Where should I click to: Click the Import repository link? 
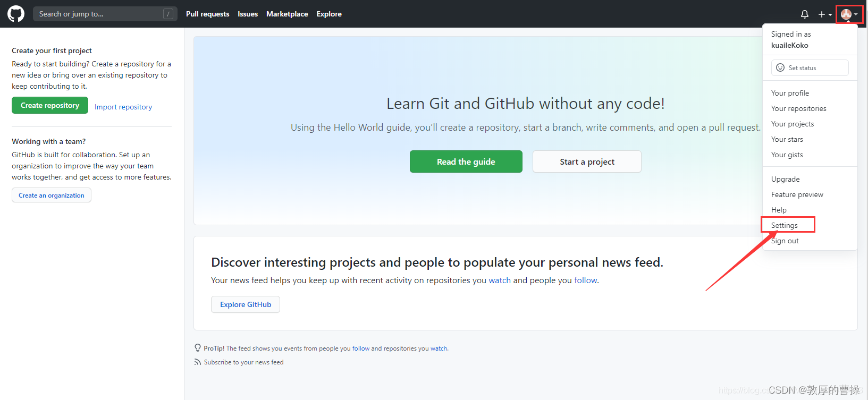(x=123, y=107)
